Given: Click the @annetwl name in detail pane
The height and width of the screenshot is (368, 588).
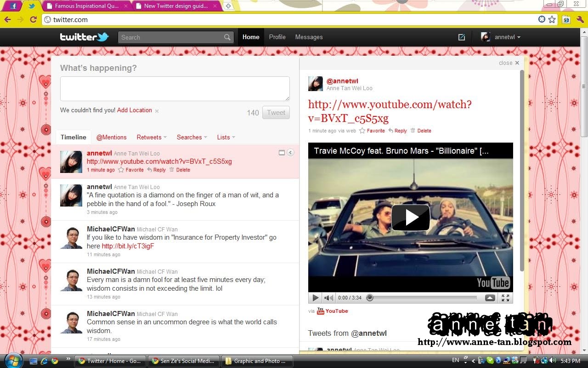Looking at the screenshot, I should coord(342,81).
